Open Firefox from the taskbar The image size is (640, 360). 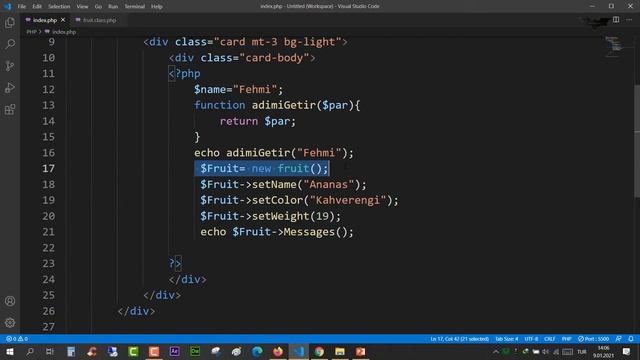pyautogui.click(x=278, y=351)
